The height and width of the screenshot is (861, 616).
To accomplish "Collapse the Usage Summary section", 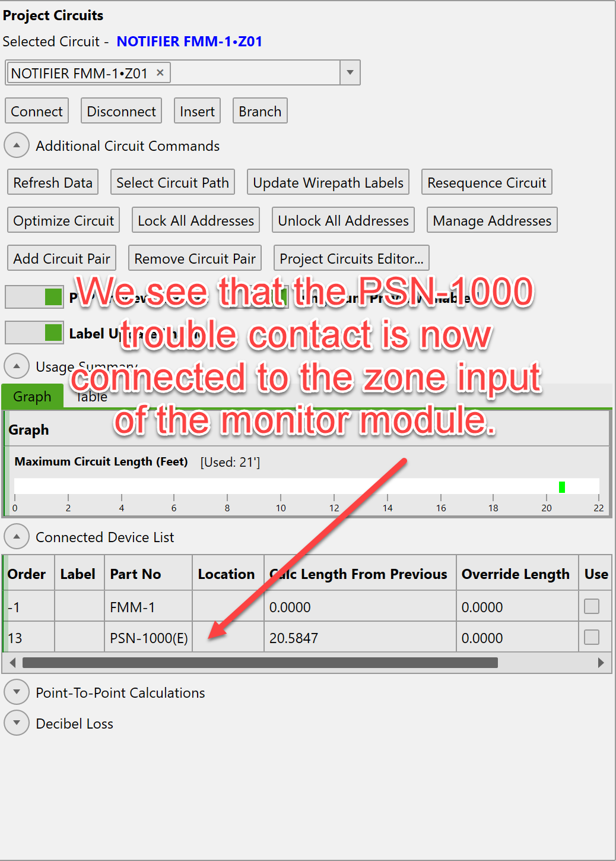I will pyautogui.click(x=17, y=366).
